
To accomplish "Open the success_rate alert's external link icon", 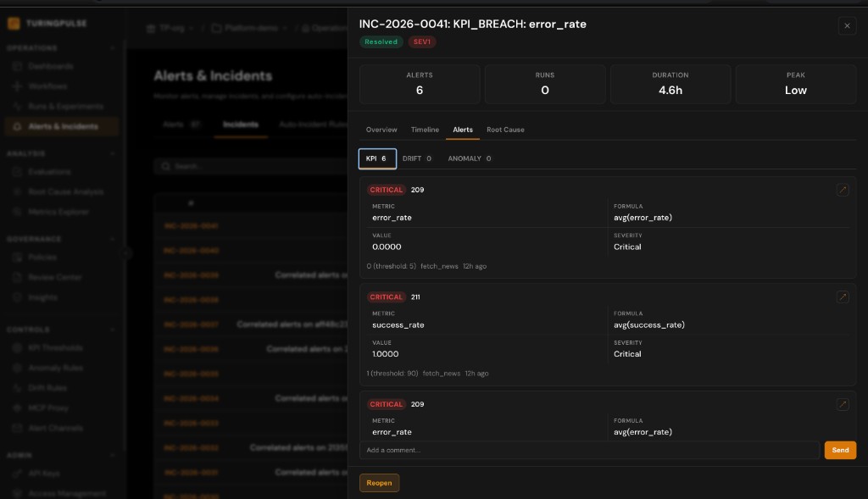I will point(843,297).
